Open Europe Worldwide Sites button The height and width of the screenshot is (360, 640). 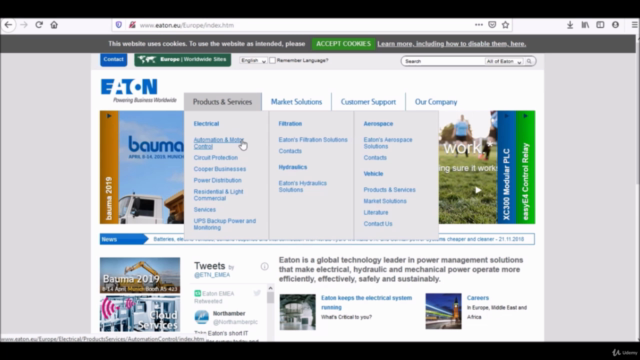pos(182,60)
